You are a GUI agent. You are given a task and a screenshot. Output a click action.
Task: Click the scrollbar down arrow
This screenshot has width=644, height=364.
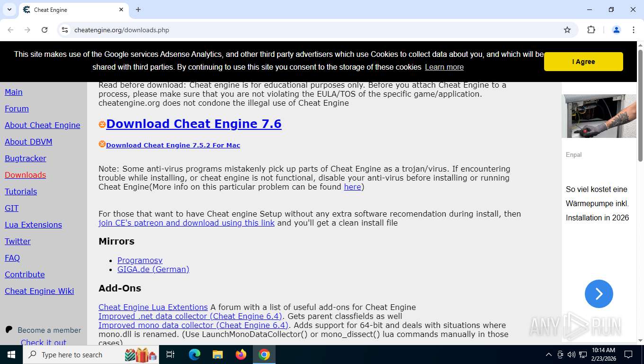(640, 340)
